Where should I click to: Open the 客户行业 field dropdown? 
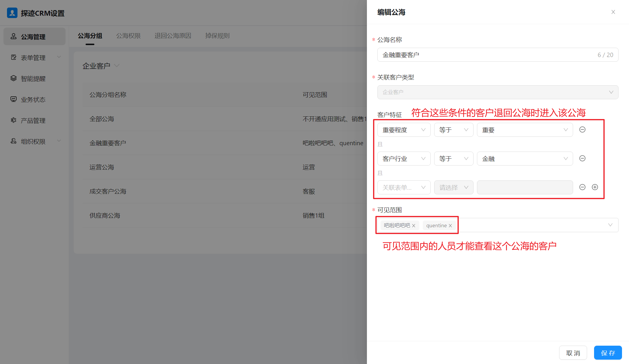(x=404, y=159)
